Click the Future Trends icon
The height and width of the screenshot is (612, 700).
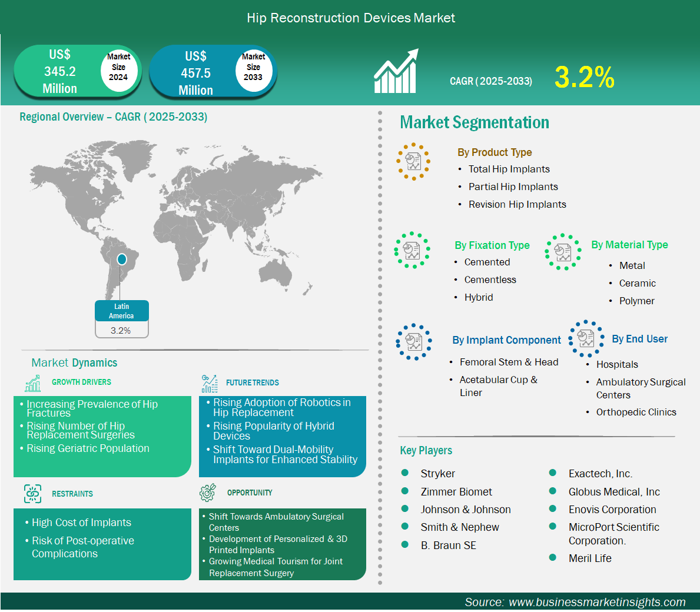tap(209, 384)
